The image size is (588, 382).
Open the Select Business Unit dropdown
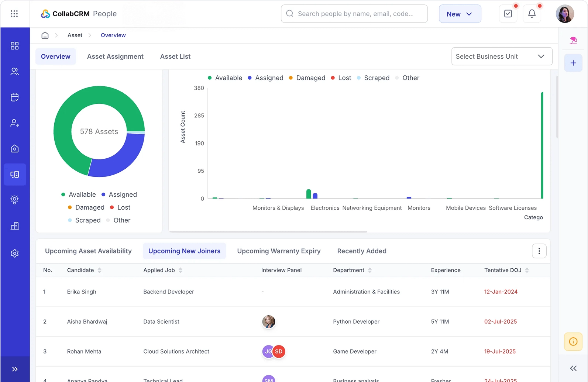point(502,56)
